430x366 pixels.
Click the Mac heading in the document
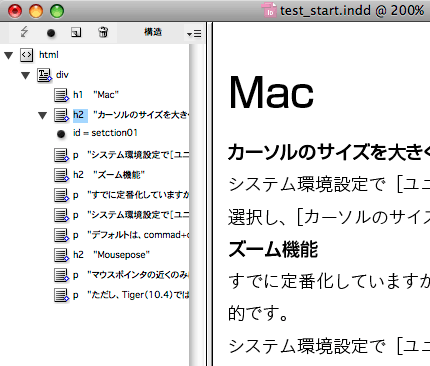pos(271,92)
